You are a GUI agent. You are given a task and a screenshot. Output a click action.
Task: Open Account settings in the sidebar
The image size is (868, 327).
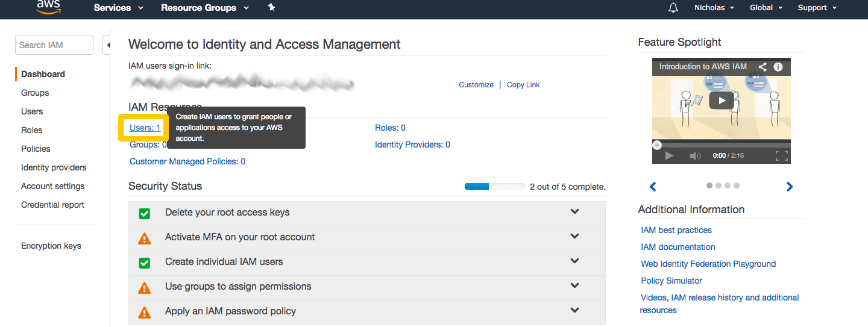[x=53, y=186]
